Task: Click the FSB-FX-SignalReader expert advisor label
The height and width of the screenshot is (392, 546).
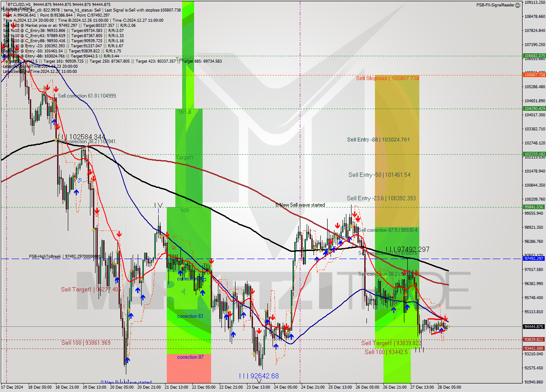Action: point(495,5)
